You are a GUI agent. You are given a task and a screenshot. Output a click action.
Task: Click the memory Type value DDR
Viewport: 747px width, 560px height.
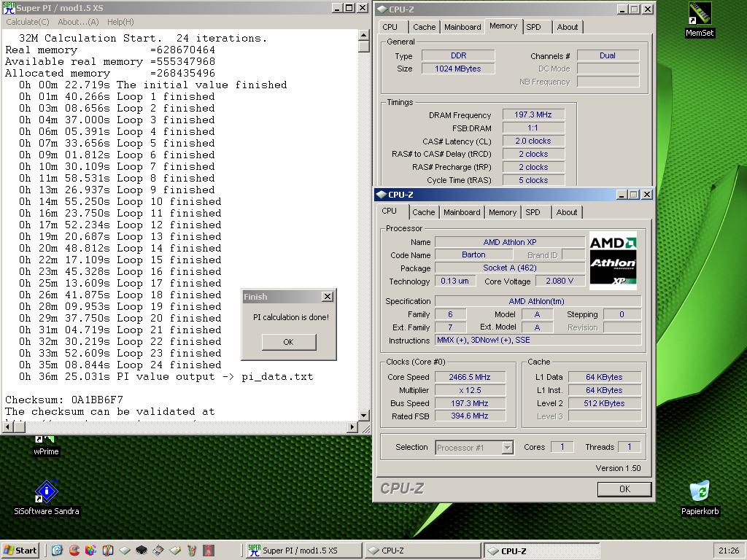458,55
